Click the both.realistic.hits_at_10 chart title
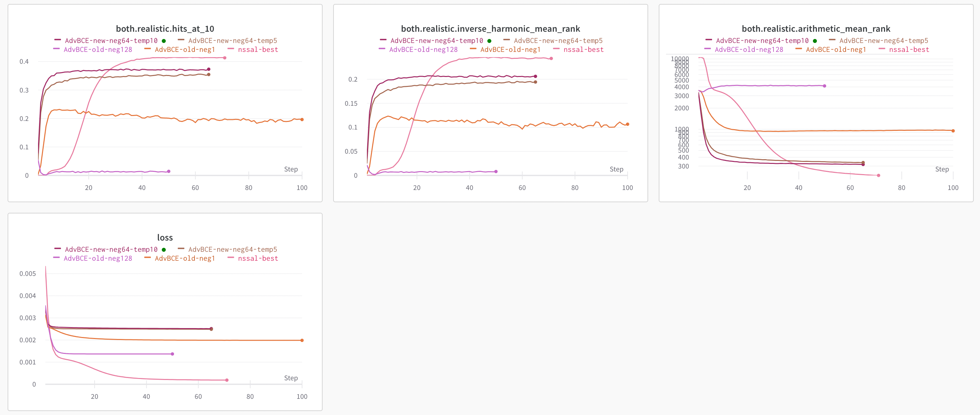The image size is (980, 415). point(165,29)
